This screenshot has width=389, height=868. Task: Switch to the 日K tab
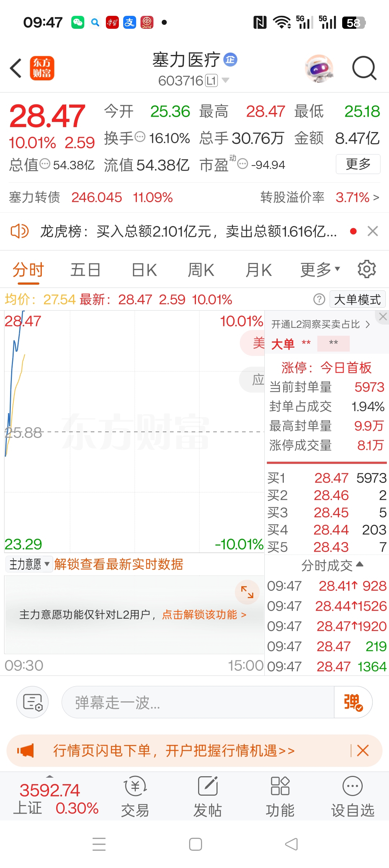click(144, 270)
